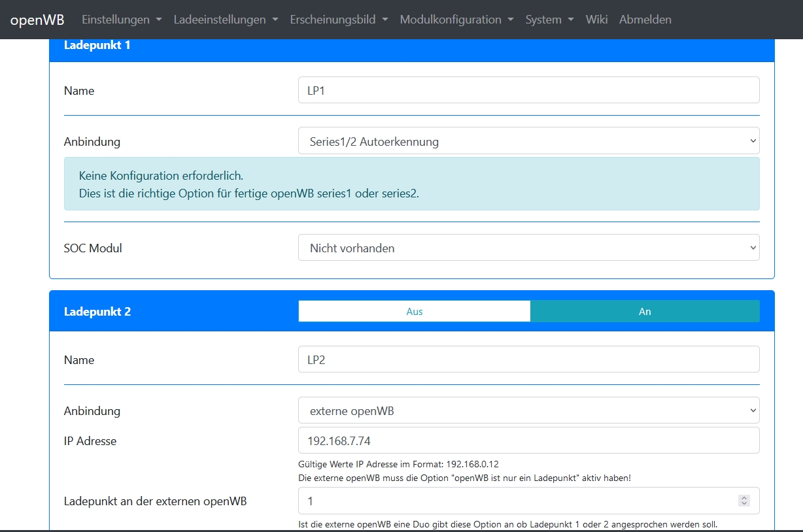
Task: Switch Ladepunkt 2 to Aus
Action: pyautogui.click(x=415, y=312)
